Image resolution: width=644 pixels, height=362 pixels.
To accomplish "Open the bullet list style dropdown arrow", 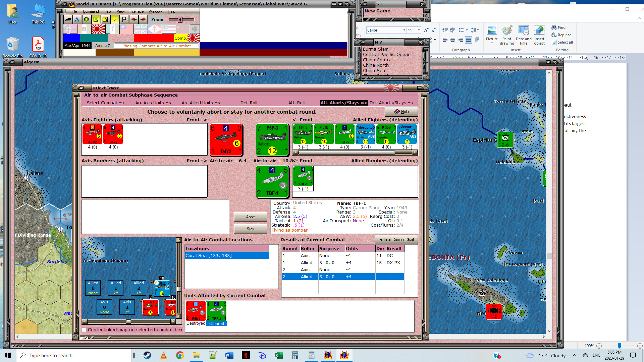I will pyautogui.click(x=467, y=30).
